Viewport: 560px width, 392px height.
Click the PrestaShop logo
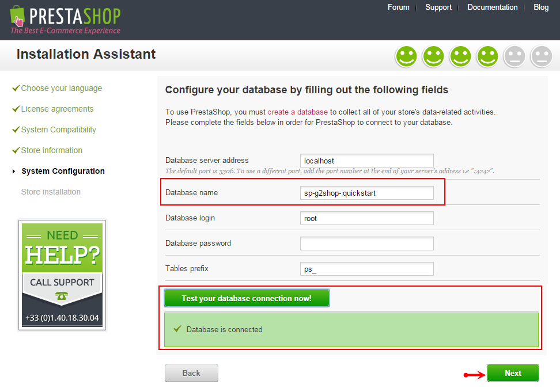pos(65,20)
